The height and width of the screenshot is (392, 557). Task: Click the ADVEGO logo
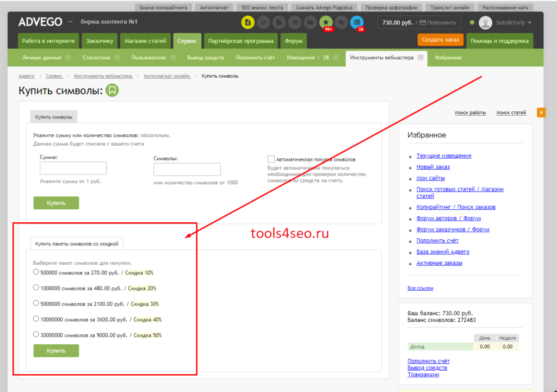[x=40, y=22]
